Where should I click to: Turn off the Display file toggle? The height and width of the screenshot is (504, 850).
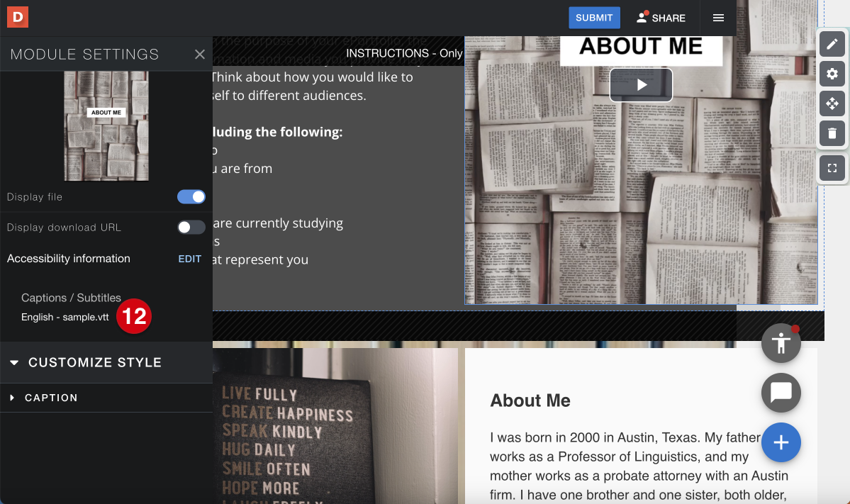click(191, 197)
